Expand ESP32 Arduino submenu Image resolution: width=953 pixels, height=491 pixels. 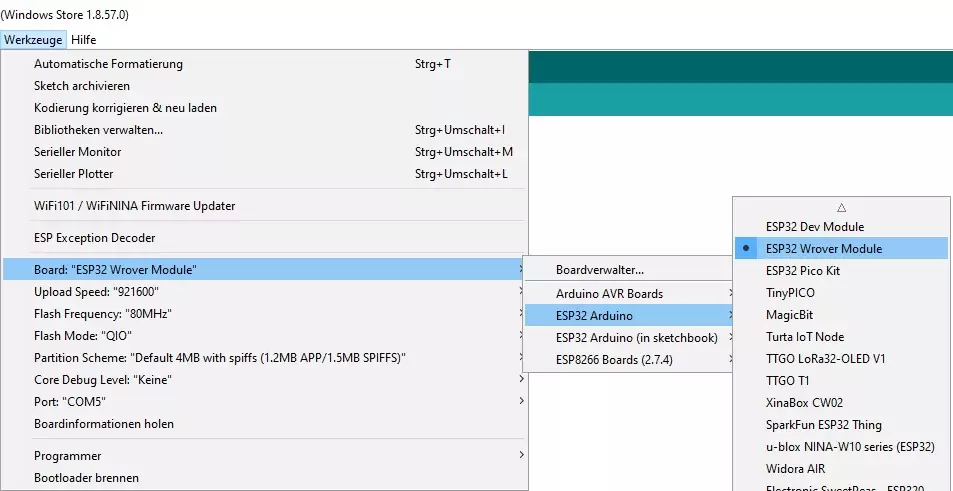[629, 315]
